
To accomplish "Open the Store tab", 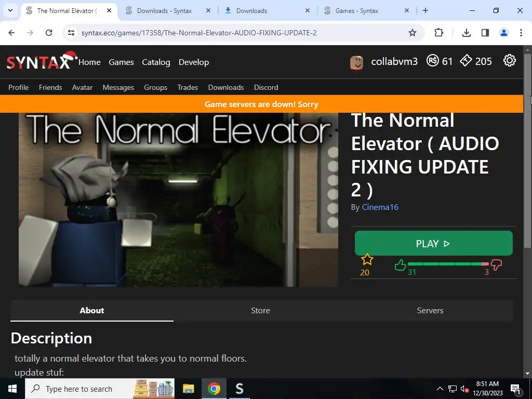I will [260, 311].
